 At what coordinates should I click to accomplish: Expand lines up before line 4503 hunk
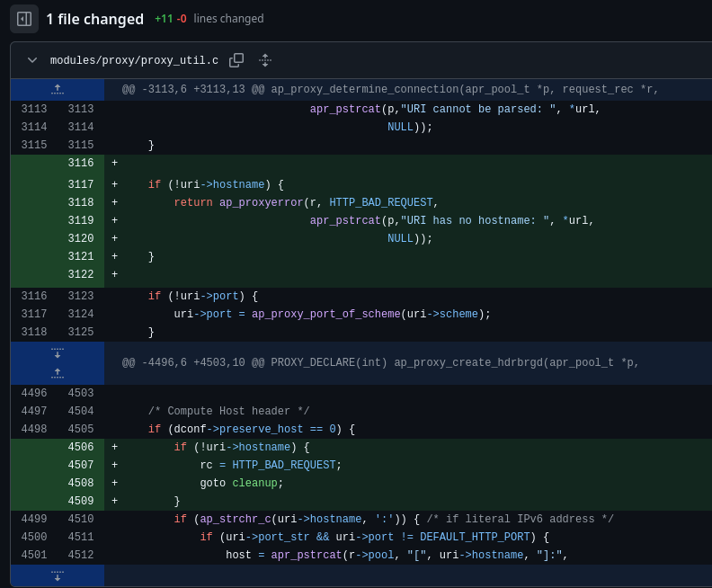pyautogui.click(x=58, y=373)
